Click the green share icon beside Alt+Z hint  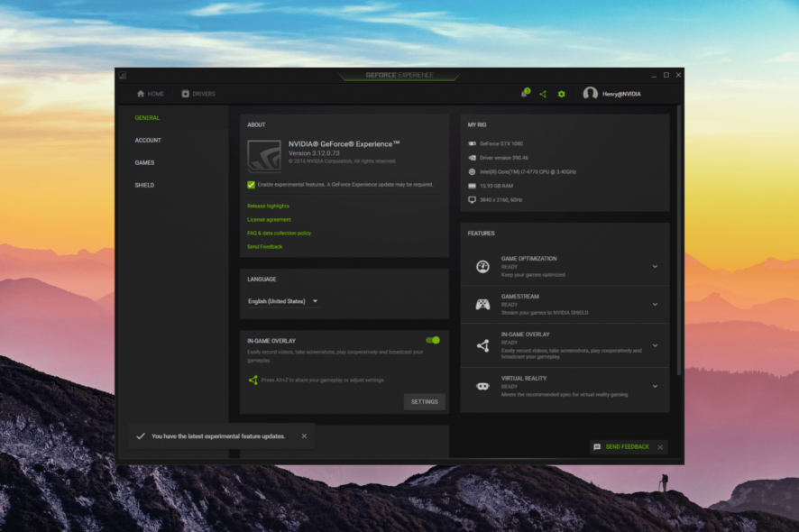click(253, 381)
